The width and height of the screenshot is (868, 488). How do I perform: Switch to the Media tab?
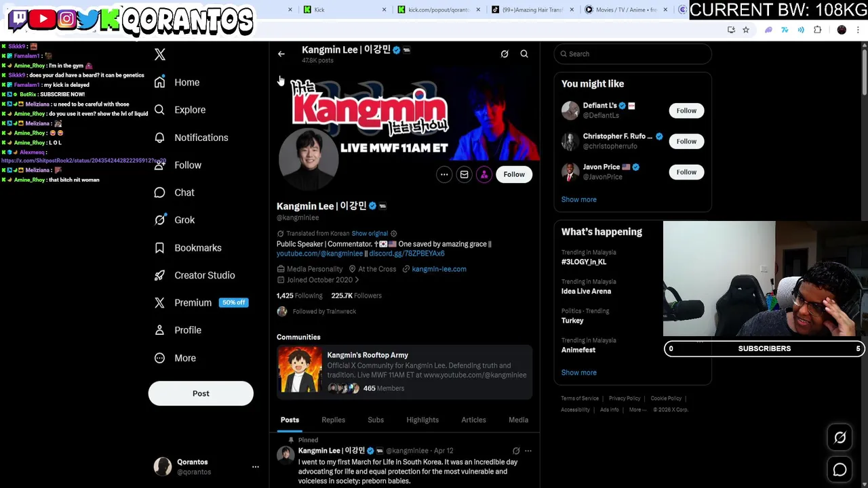tap(518, 420)
